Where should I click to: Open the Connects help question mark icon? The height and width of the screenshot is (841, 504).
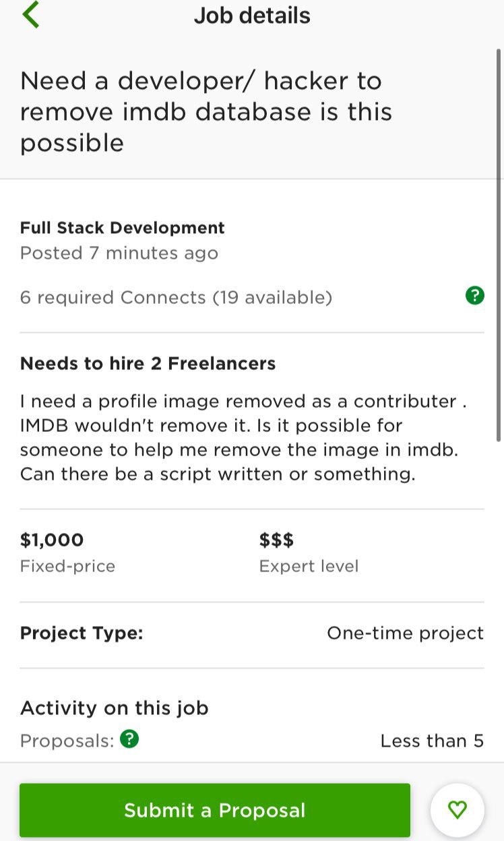[x=475, y=295]
